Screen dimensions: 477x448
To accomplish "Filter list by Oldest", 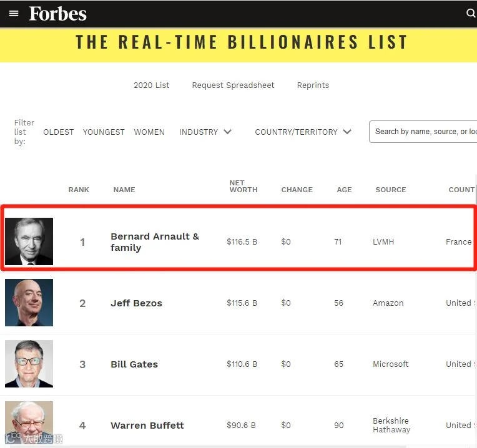I will click(x=59, y=132).
